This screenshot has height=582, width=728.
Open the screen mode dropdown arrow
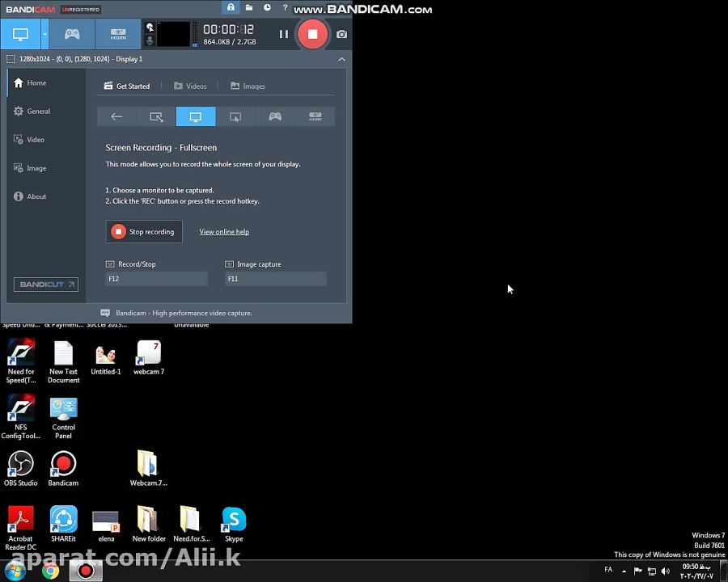tap(44, 34)
